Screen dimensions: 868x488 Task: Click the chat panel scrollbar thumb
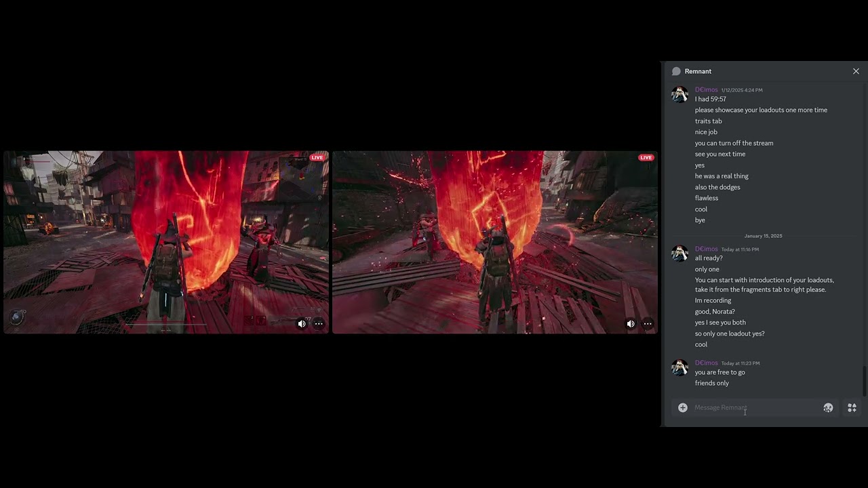(x=864, y=381)
